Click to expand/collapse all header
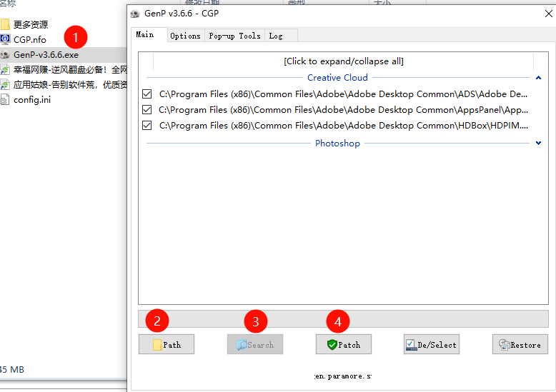 pos(343,61)
